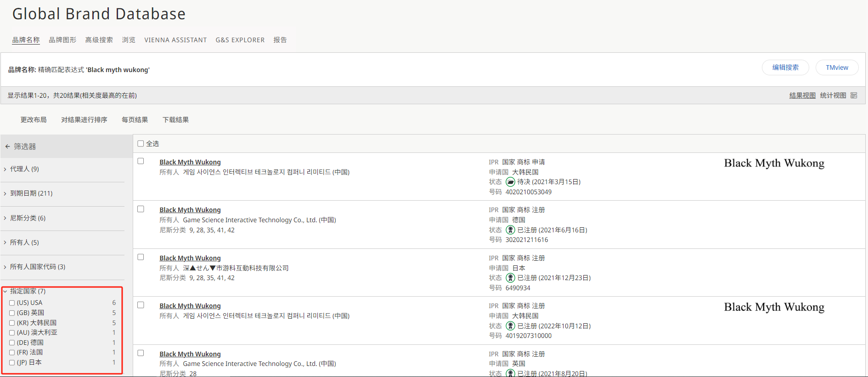Switch to the 品牌名称 tab
The height and width of the screenshot is (377, 868).
point(26,40)
